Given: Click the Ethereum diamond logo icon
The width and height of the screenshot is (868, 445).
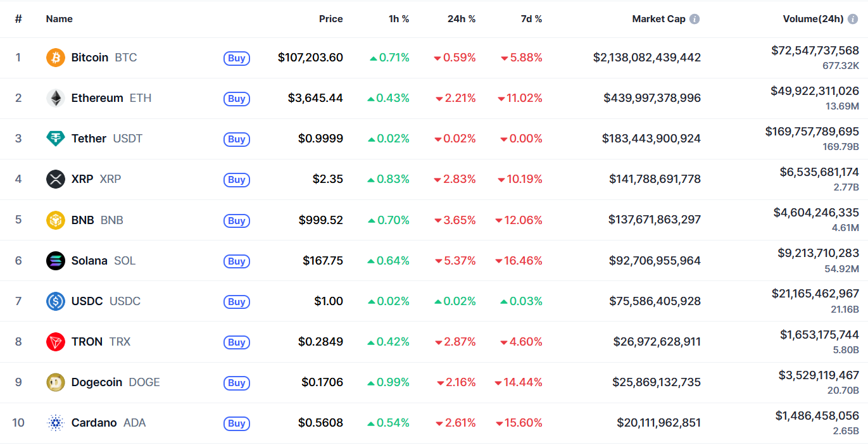Looking at the screenshot, I should coord(56,98).
